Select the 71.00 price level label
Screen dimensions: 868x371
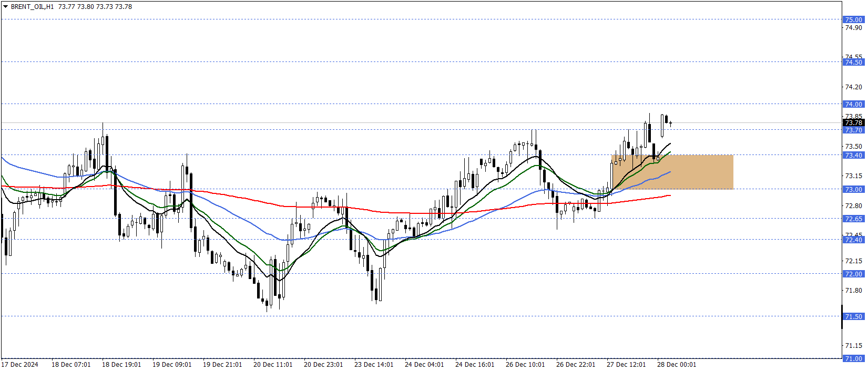pyautogui.click(x=853, y=358)
